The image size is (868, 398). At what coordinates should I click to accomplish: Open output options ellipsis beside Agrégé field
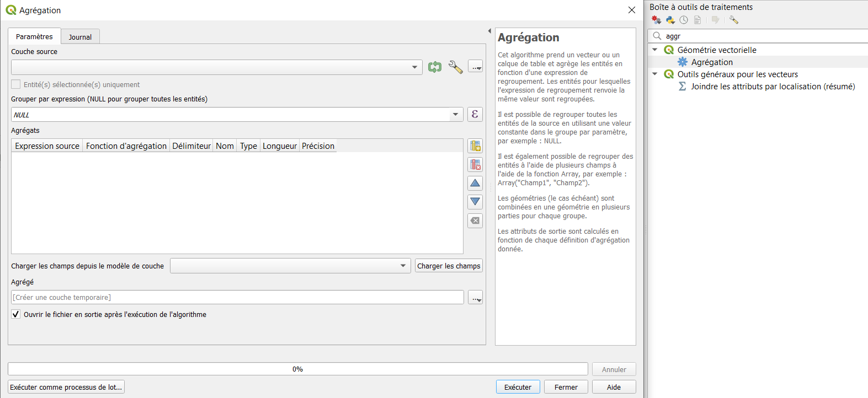(475, 297)
